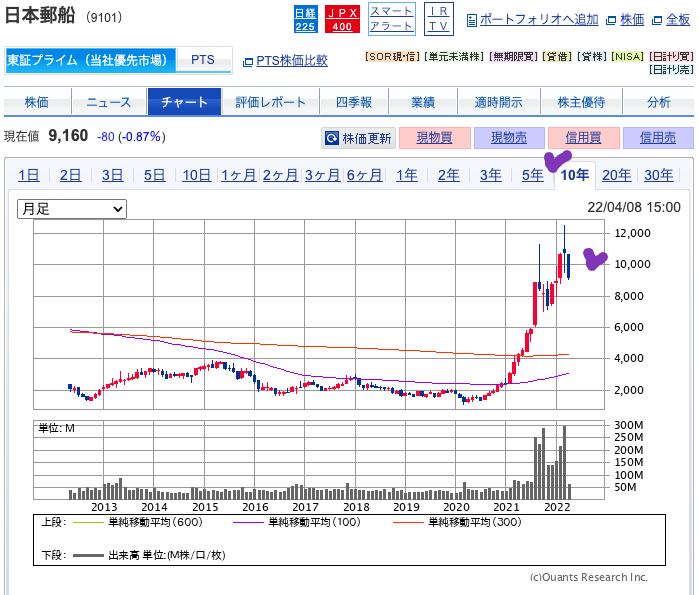Set chart range to 1年
Viewport: 699px width, 595px height.
pyautogui.click(x=407, y=175)
